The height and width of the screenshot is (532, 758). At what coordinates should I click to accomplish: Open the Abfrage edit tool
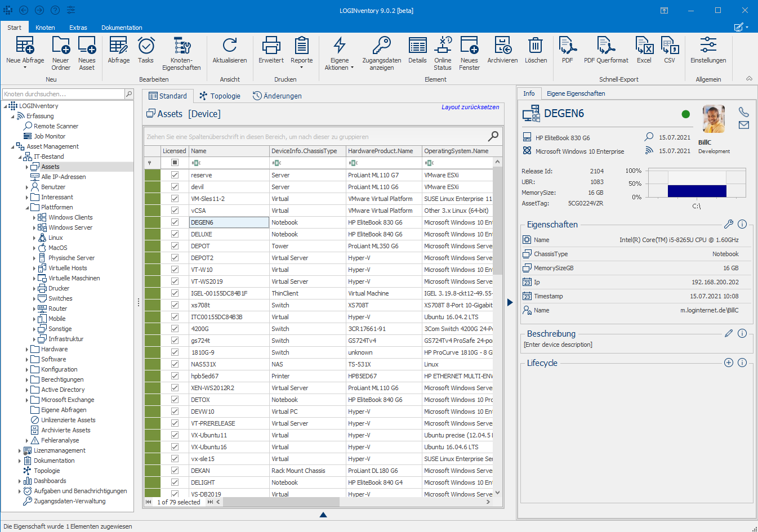[x=119, y=50]
